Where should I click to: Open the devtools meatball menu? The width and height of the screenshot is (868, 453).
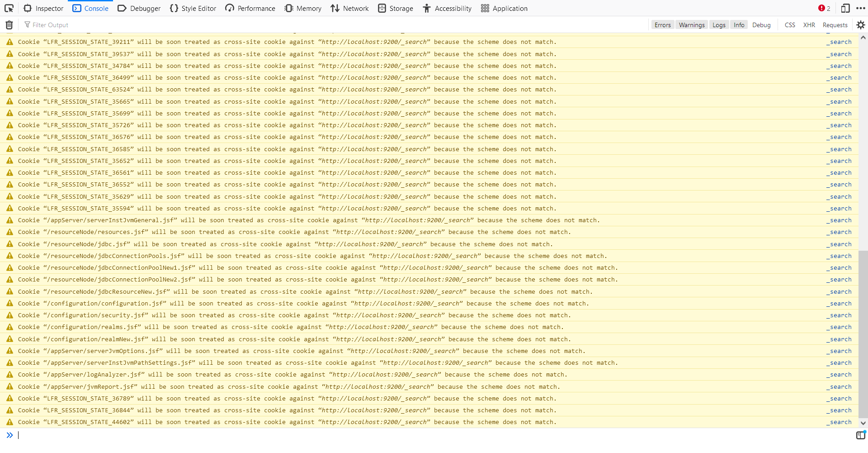coord(861,8)
